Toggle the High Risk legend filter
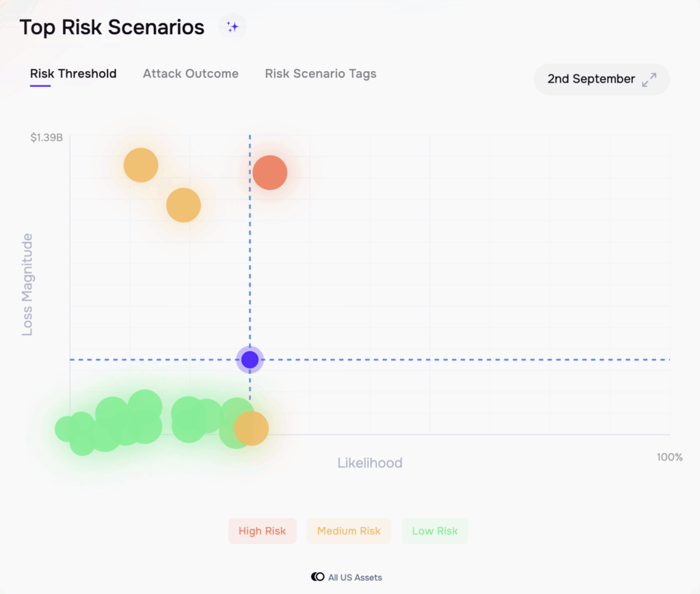The image size is (700, 594). tap(262, 530)
